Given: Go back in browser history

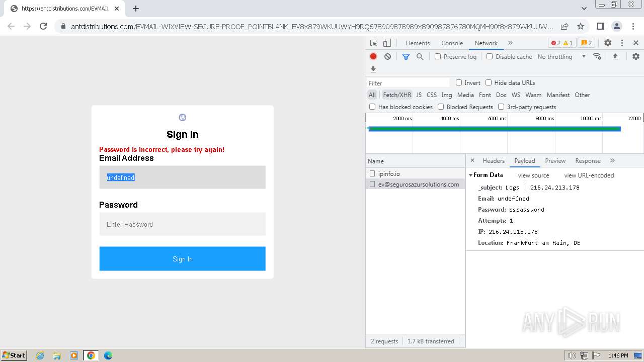Looking at the screenshot, I should coord(11,26).
